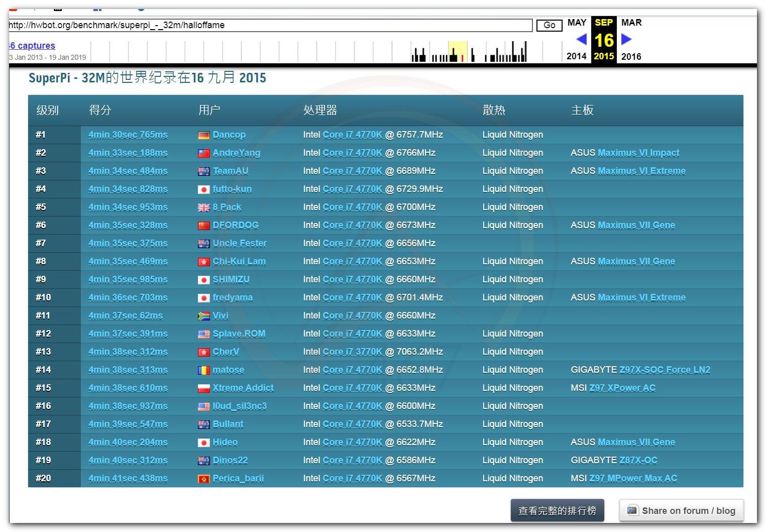The image size is (766, 532).
Task: Click the Hong Kong flag beside Chi-Kui Lam
Action: tap(203, 262)
